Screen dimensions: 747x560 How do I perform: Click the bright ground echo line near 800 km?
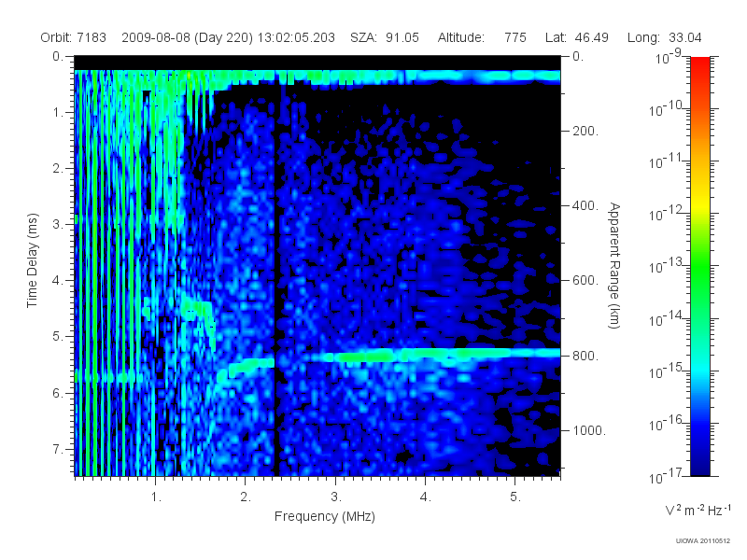431,355
